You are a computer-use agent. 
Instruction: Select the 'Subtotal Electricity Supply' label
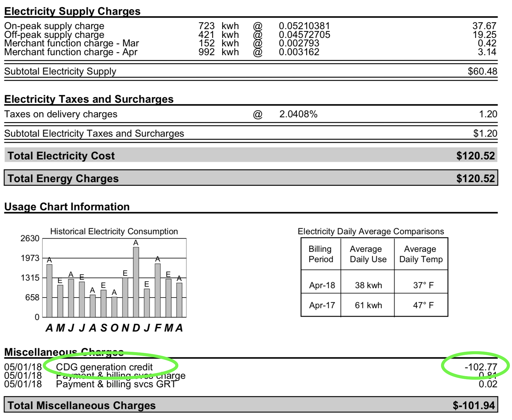point(60,72)
